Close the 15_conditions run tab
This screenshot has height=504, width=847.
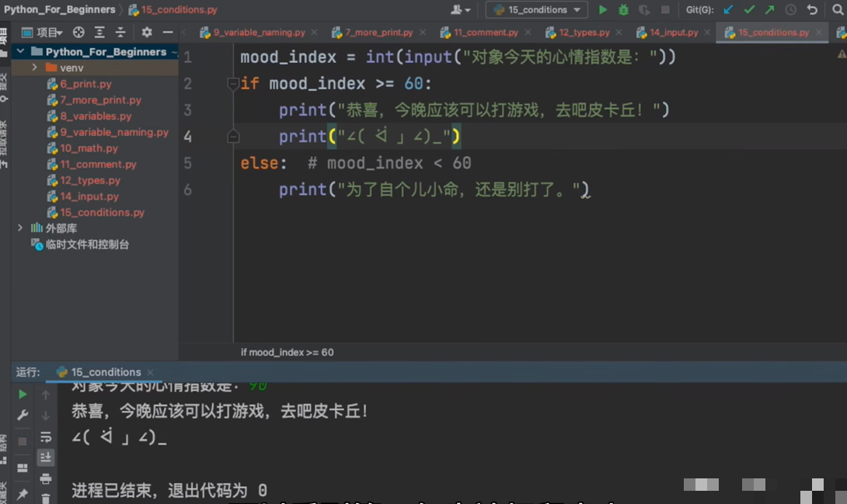[x=150, y=372]
